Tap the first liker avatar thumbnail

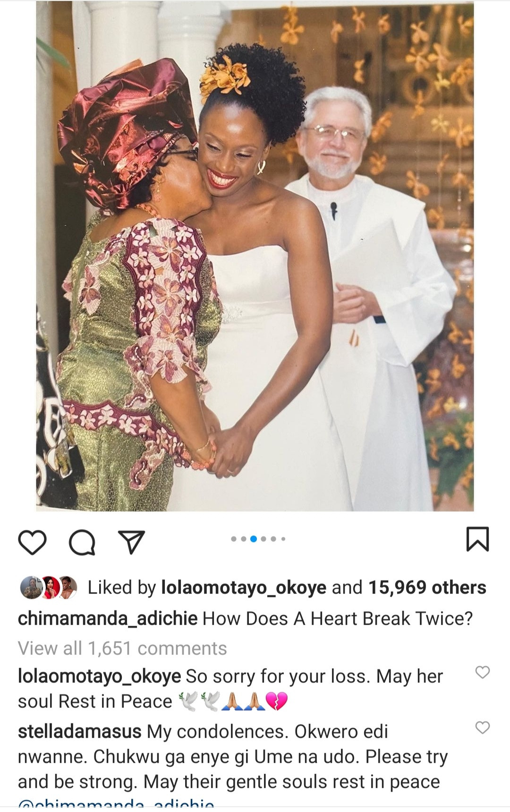coord(30,587)
